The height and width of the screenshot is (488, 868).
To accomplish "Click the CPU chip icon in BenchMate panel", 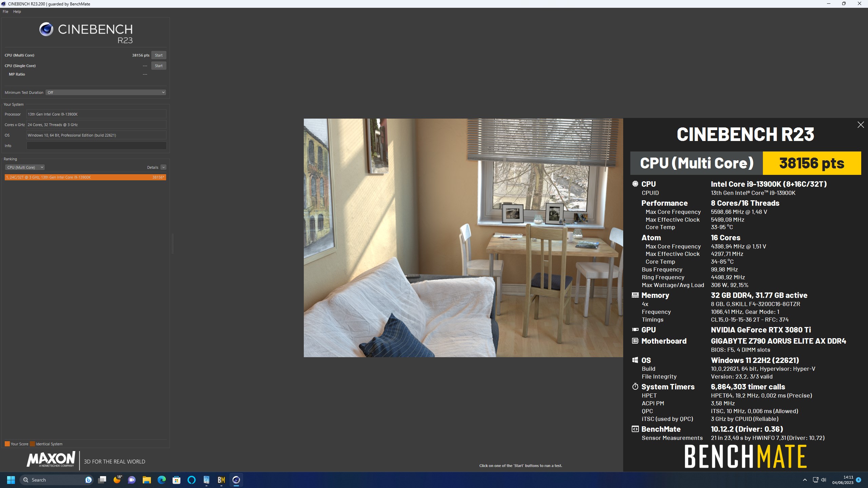I will click(x=635, y=184).
